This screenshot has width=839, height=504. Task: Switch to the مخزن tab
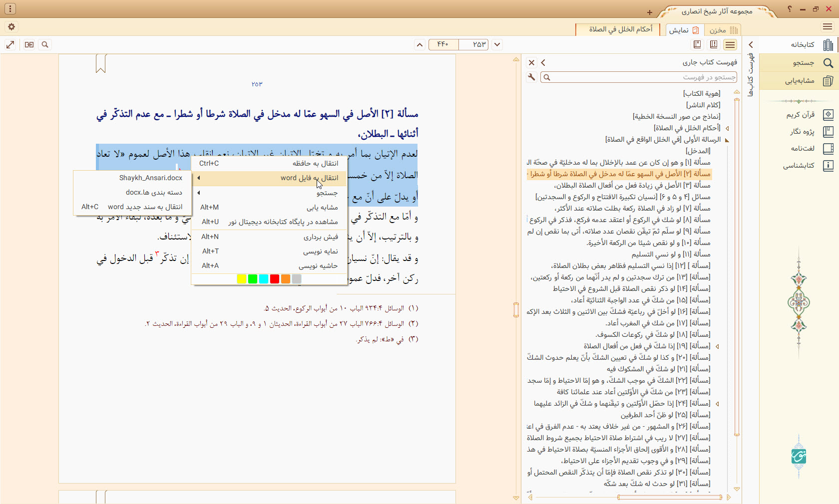[723, 30]
